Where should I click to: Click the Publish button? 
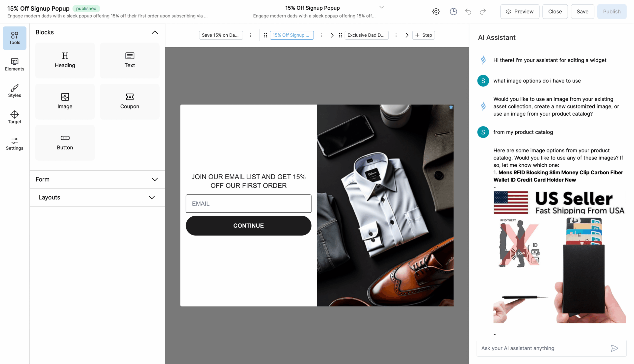point(612,11)
